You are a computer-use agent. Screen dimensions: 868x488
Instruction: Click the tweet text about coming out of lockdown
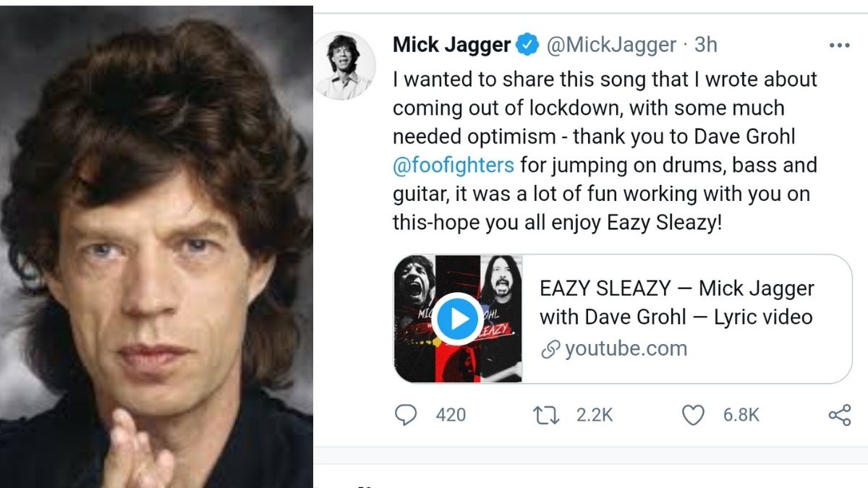point(605,150)
